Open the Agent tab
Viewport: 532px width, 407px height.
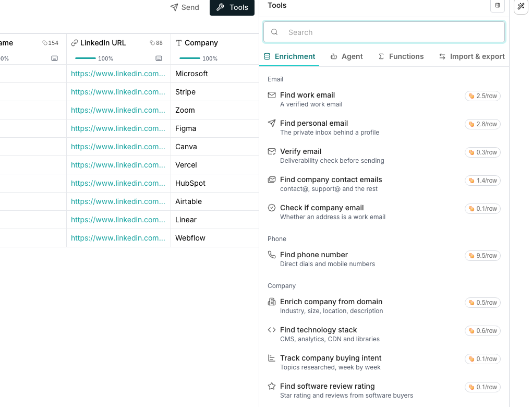point(346,56)
